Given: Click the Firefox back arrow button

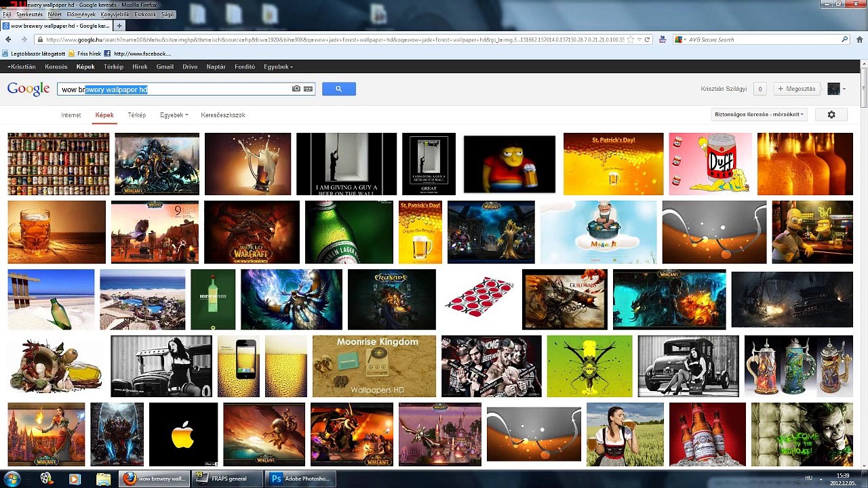Looking at the screenshot, I should (9, 39).
